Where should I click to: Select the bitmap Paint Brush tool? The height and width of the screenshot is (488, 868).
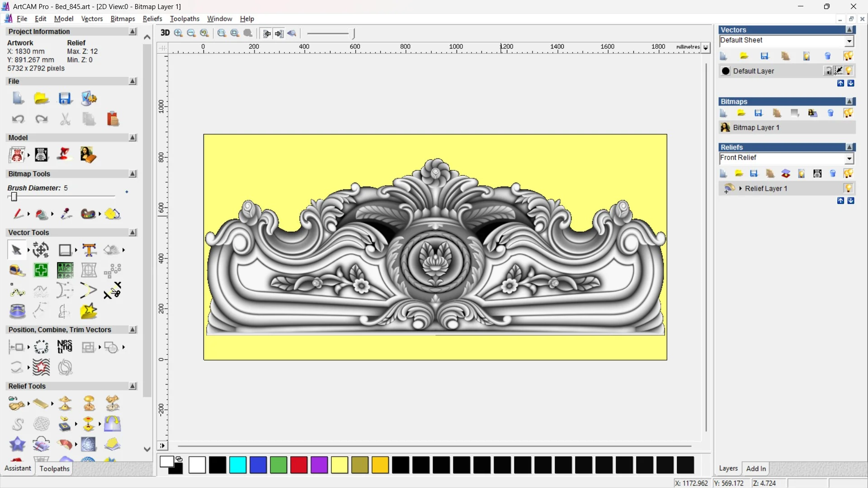[x=18, y=214]
